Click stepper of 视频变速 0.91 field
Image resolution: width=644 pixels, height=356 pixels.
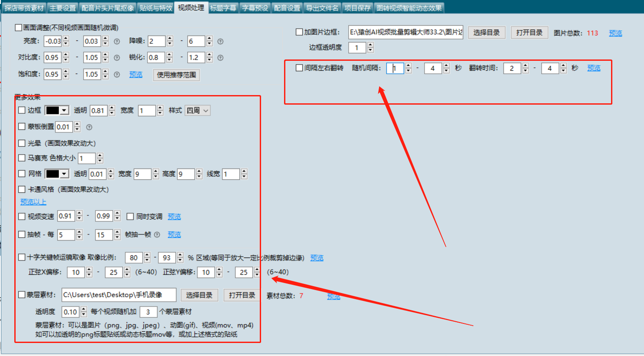tap(79, 216)
